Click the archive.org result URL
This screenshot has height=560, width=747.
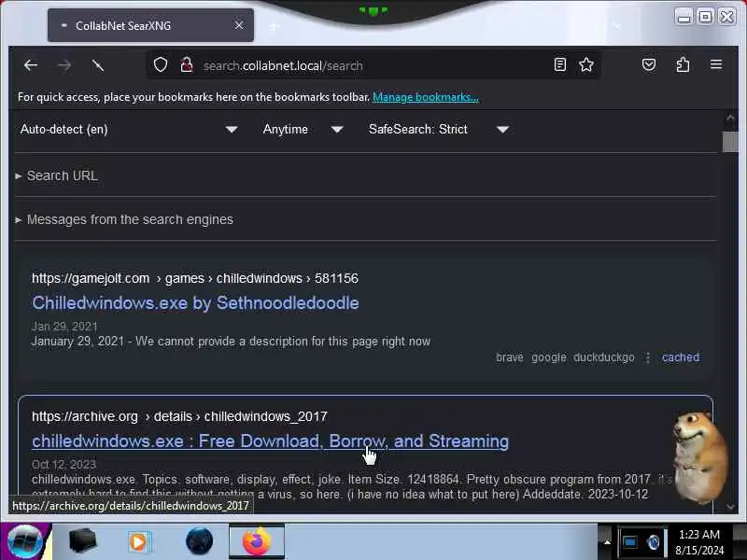179,416
